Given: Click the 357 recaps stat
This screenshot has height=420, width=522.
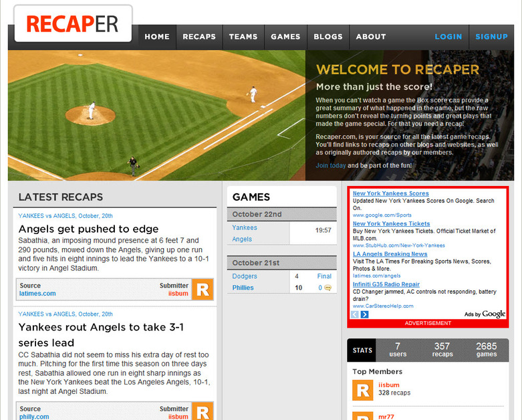Looking at the screenshot, I should pyautogui.click(x=442, y=350).
